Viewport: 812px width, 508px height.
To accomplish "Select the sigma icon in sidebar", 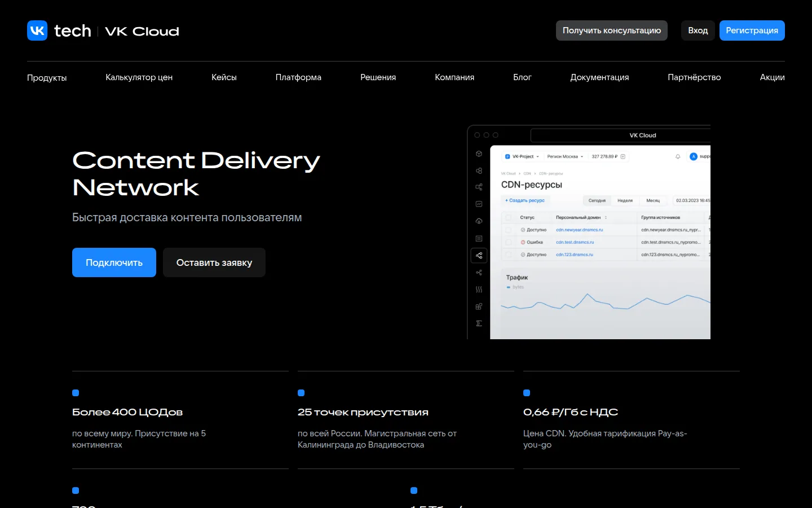I will [x=479, y=323].
